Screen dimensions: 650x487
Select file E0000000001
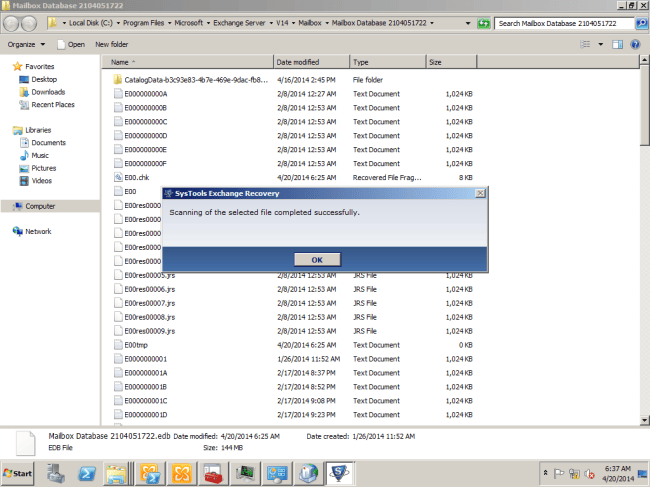146,359
